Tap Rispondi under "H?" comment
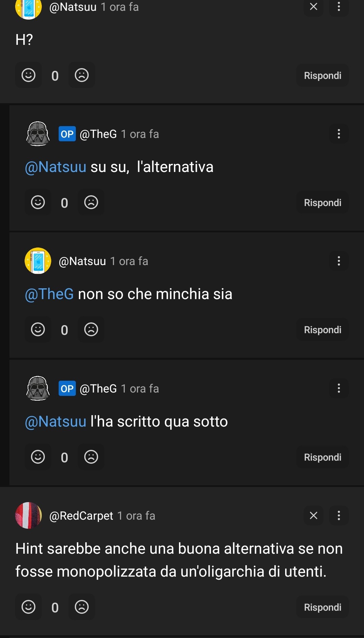This screenshot has width=364, height=638. coord(323,76)
